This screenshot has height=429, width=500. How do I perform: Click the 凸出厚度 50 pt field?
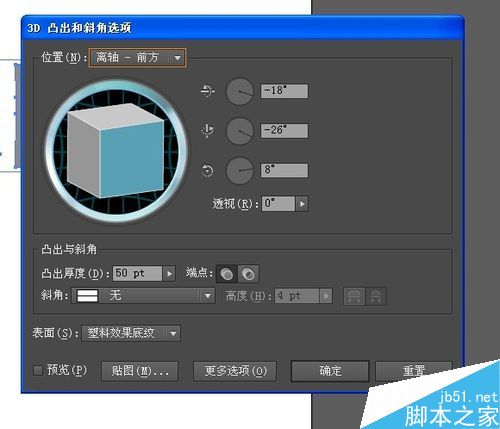click(x=137, y=274)
